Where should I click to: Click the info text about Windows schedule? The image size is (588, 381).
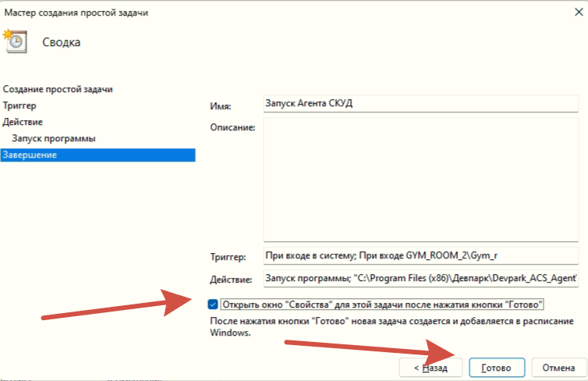coord(391,326)
